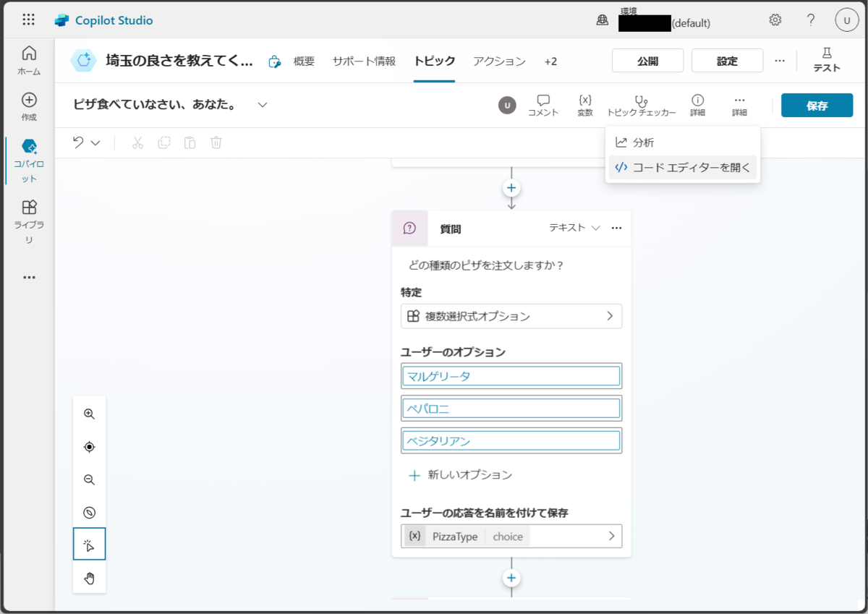The image size is (868, 614).
Task: Open user account avatar in top-right
Action: tap(846, 20)
